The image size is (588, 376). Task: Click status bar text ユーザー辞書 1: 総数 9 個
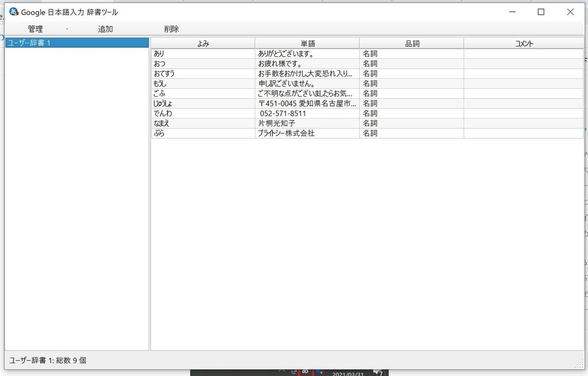tap(48, 360)
